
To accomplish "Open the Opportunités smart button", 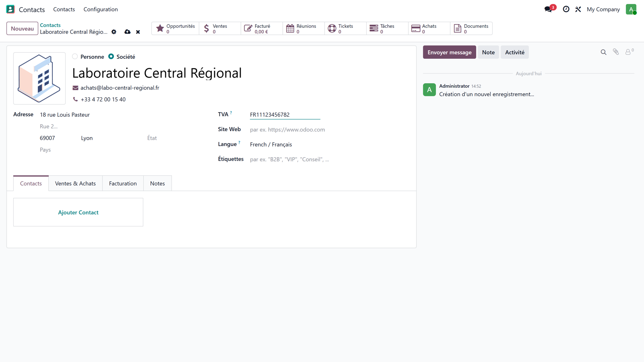I will point(175,29).
